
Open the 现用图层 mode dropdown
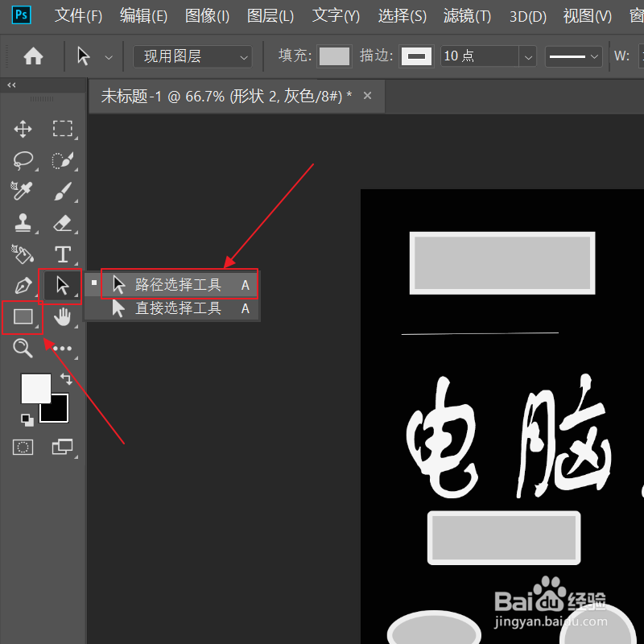pos(192,56)
